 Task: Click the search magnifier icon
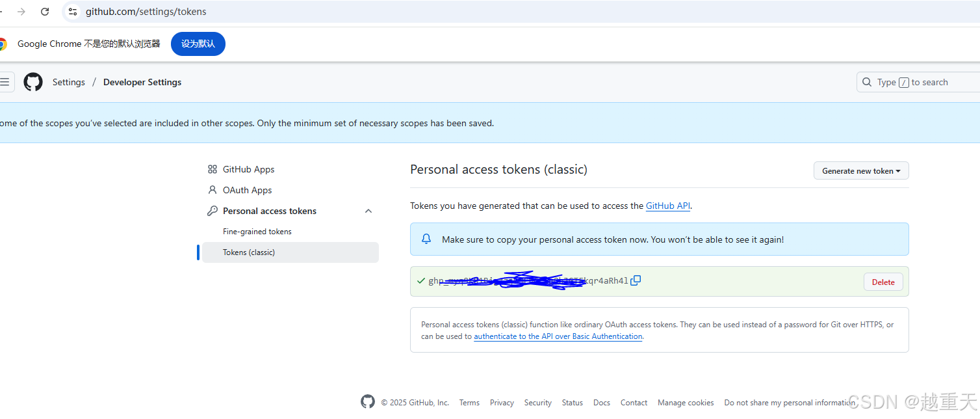(x=867, y=82)
